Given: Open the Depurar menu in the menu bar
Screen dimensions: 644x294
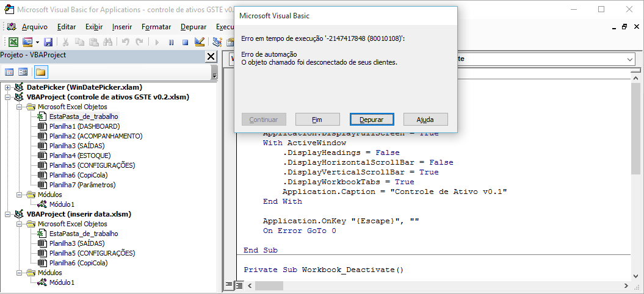Looking at the screenshot, I should point(194,27).
